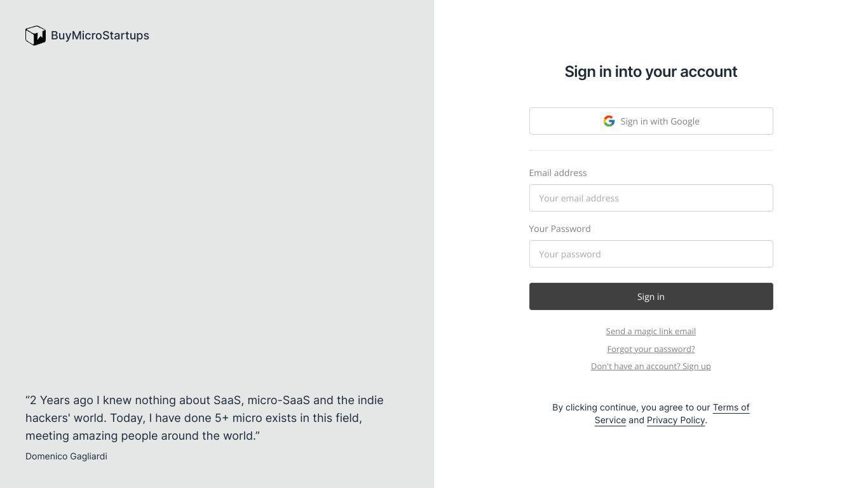This screenshot has width=868, height=488.
Task: Go to Sign up for new account
Action: [x=651, y=366]
